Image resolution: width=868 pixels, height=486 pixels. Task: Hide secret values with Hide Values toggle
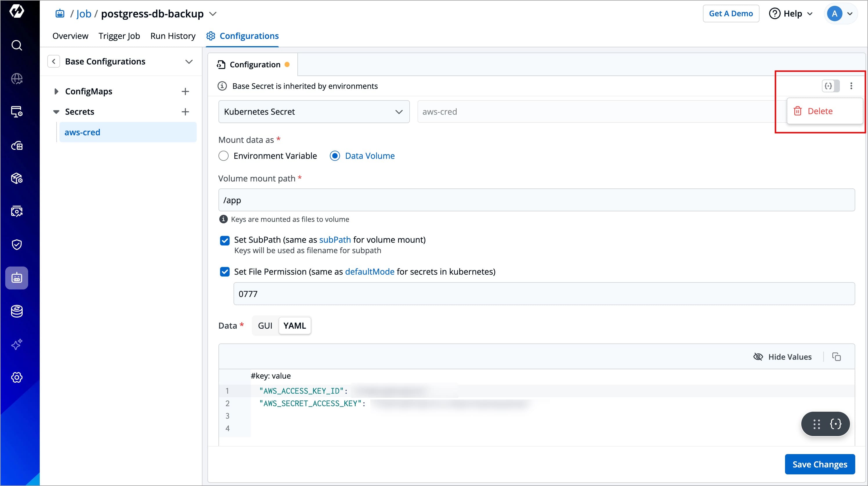click(x=782, y=357)
